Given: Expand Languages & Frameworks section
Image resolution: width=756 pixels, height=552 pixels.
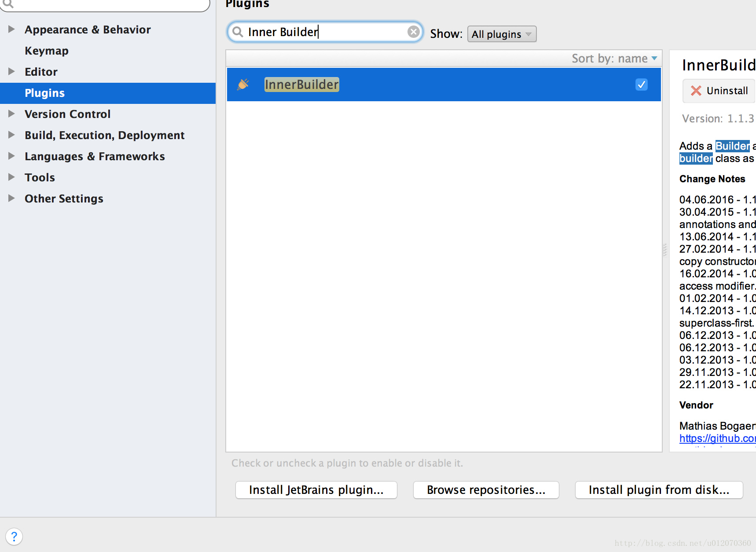Looking at the screenshot, I should click(11, 156).
